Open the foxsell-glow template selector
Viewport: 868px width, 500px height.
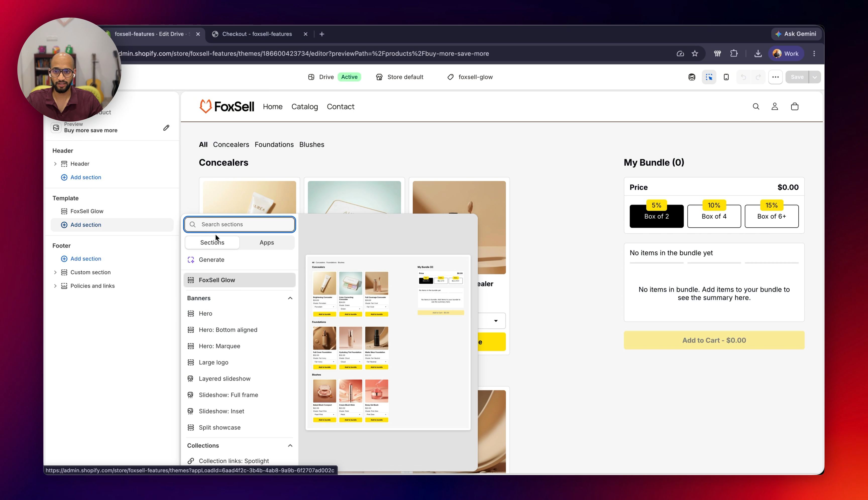[x=470, y=77]
